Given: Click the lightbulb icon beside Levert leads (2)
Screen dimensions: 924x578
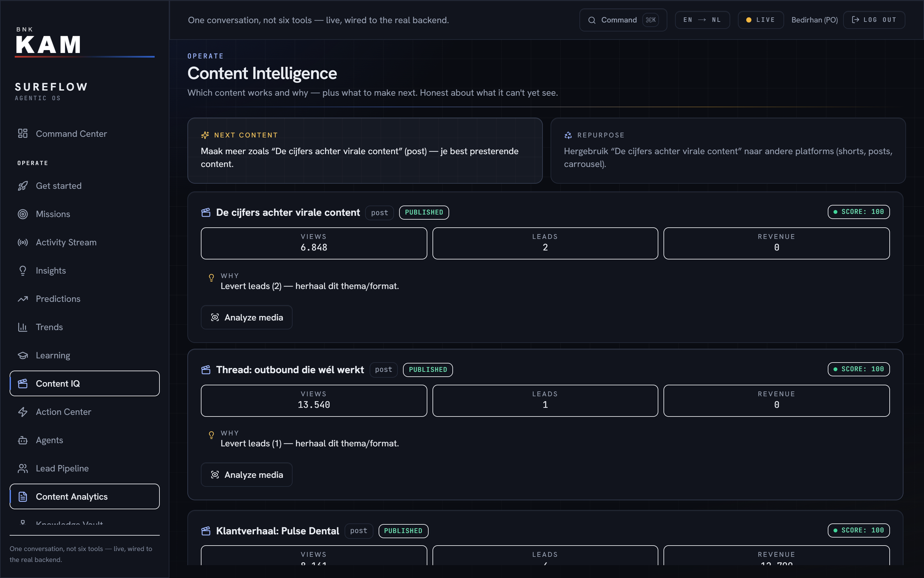Looking at the screenshot, I should [211, 278].
